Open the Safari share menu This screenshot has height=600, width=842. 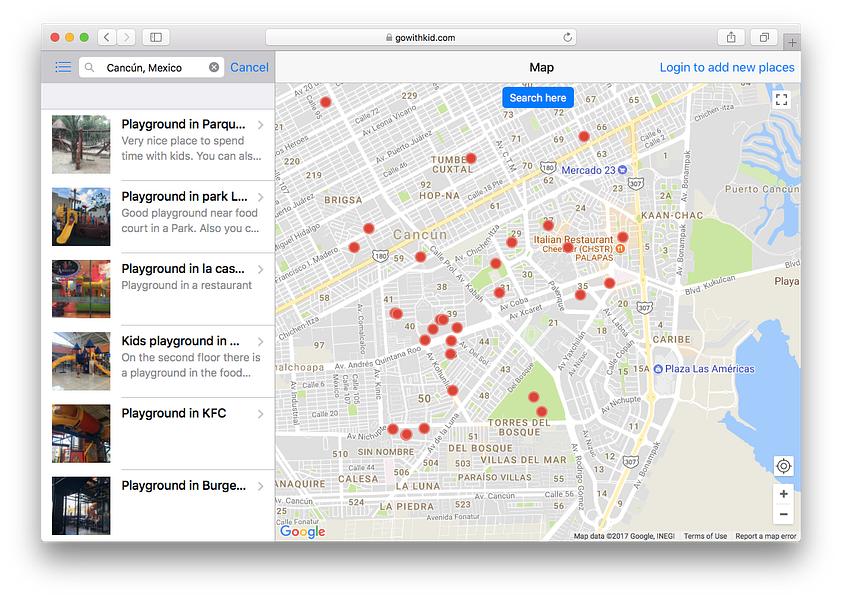[731, 37]
